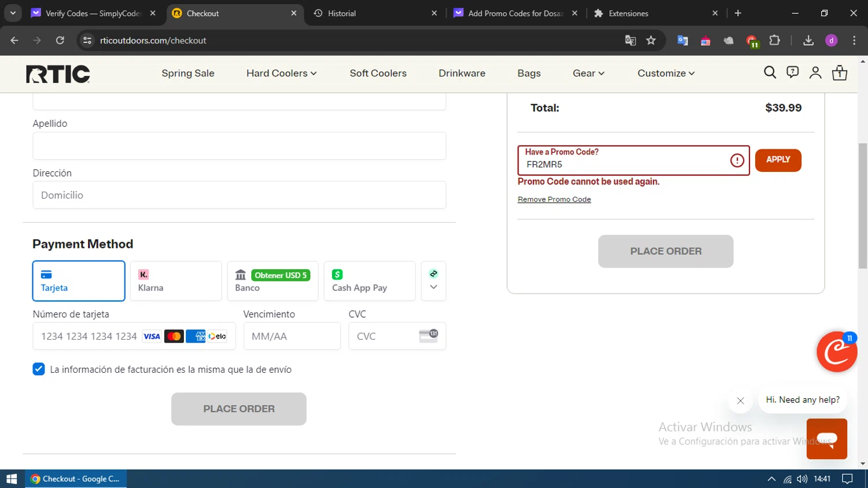Open the tab search dropdown

point(13,13)
